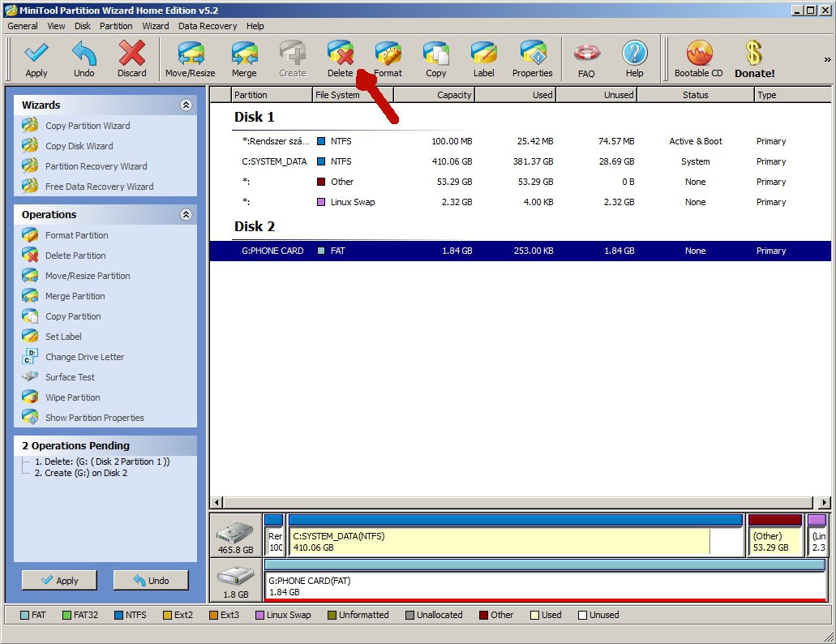Select the Rendszer NTFS 100 MB partition row
This screenshot has width=836, height=644.
520,141
